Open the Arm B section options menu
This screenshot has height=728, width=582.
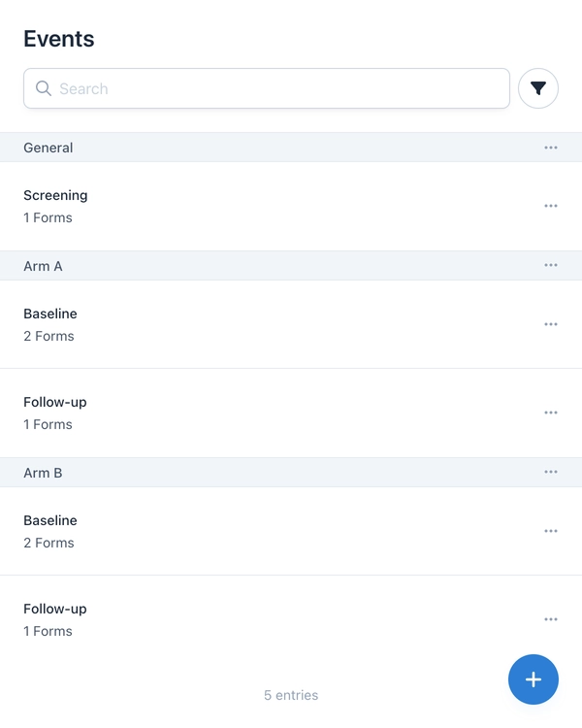tap(551, 473)
